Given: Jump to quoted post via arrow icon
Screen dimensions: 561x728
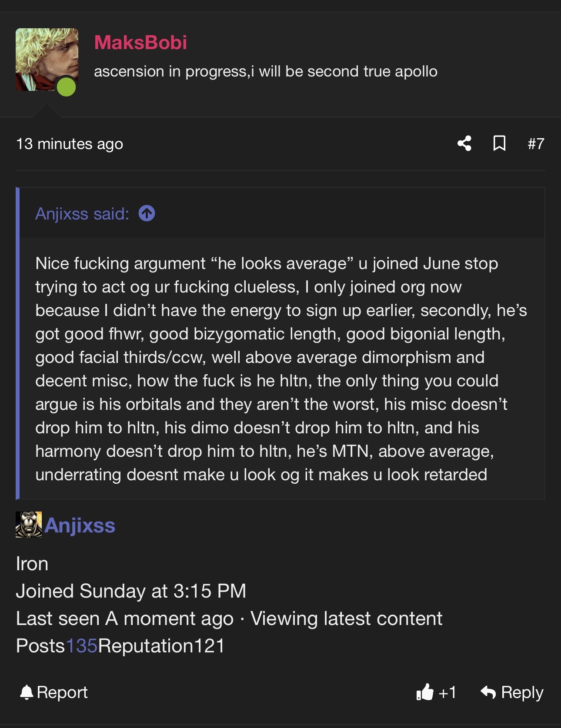Looking at the screenshot, I should pyautogui.click(x=147, y=213).
